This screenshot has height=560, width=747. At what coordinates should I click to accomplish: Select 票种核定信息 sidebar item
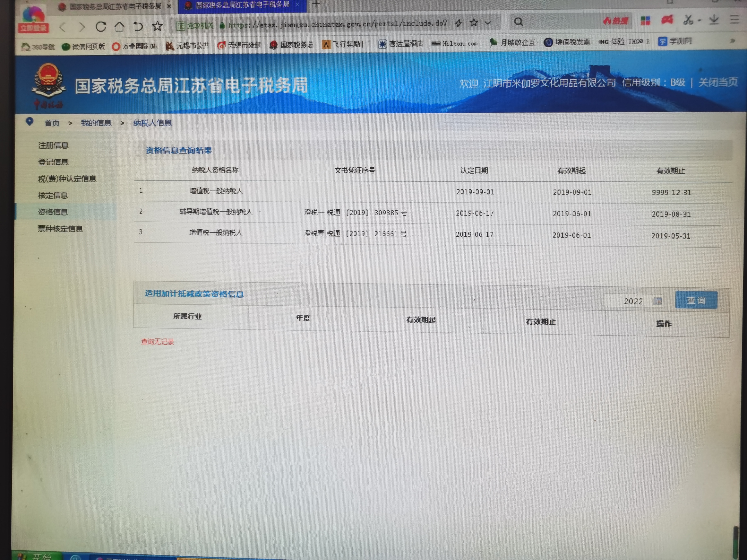click(x=60, y=228)
